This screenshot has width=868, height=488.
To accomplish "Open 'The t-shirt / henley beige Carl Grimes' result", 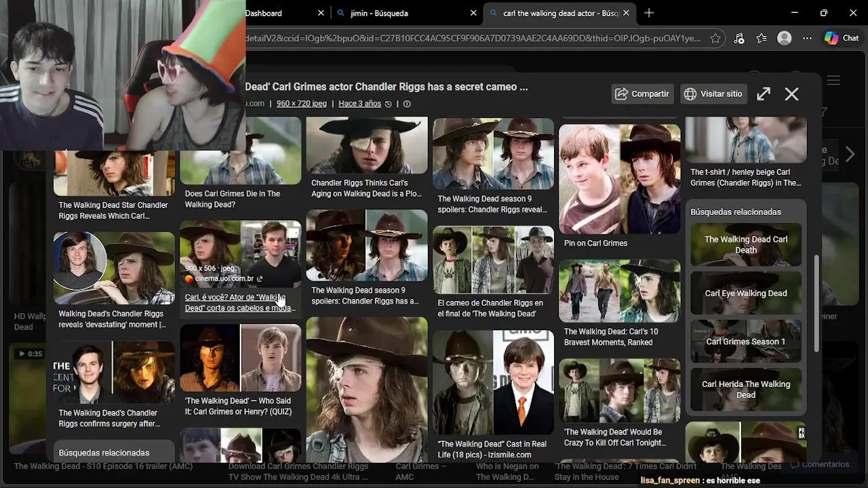I will click(746, 178).
